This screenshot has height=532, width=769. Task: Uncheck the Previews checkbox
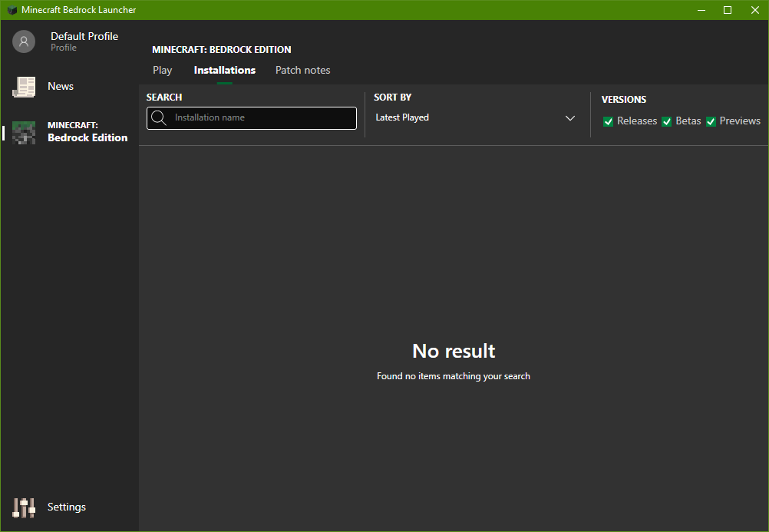(x=711, y=122)
